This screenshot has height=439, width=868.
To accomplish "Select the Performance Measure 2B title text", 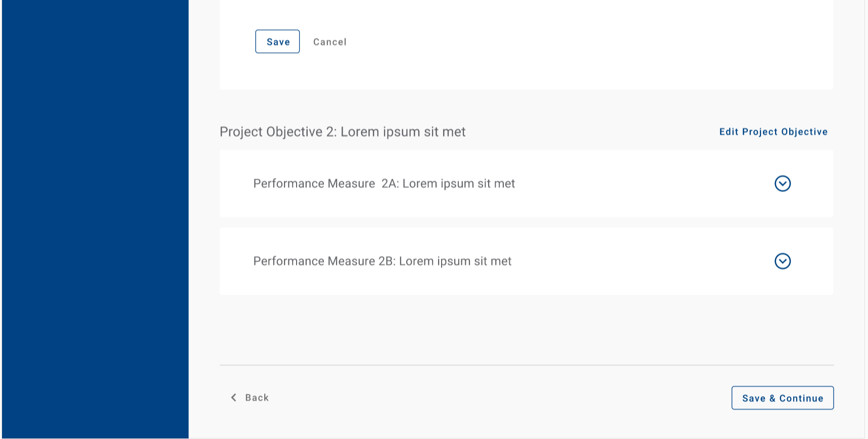I will (382, 261).
